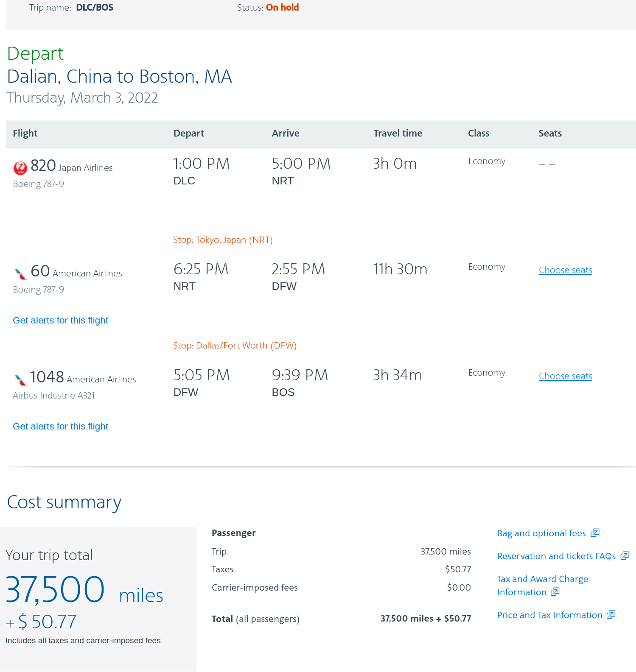Click external-link icon beside Reservation and tickets FAQs

click(x=625, y=556)
